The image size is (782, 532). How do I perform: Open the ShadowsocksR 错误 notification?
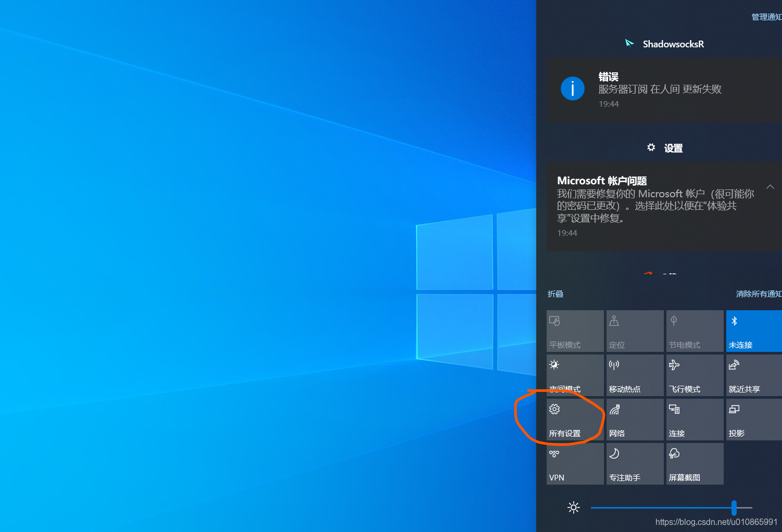pos(664,90)
